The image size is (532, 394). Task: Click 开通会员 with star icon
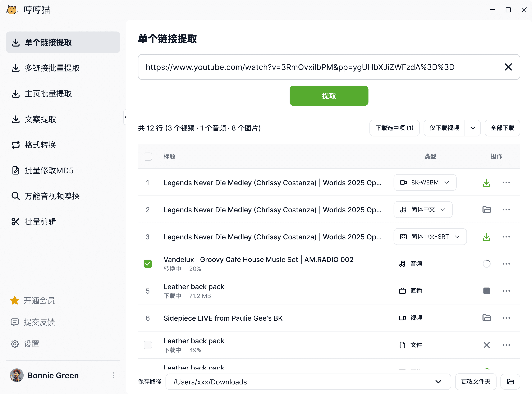coord(33,300)
